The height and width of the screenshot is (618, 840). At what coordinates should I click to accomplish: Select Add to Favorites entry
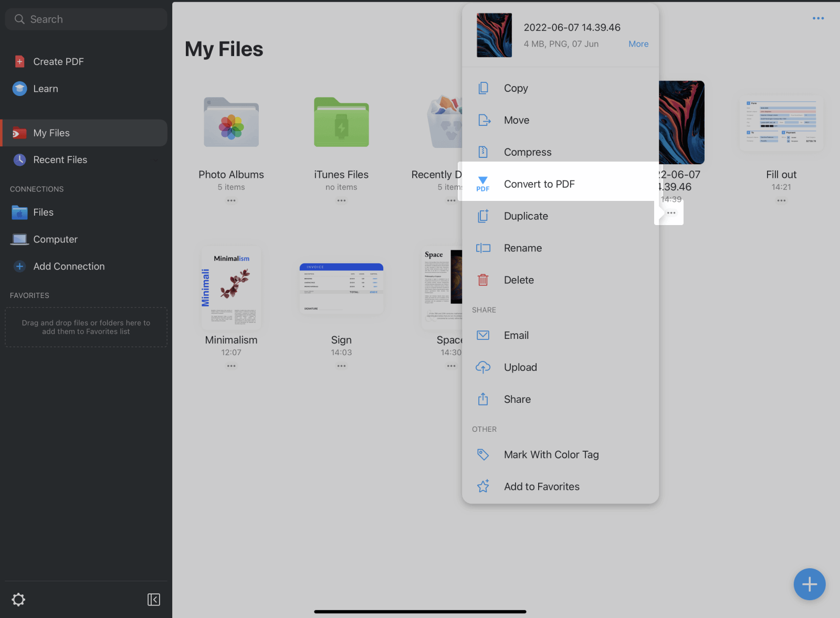(x=560, y=486)
